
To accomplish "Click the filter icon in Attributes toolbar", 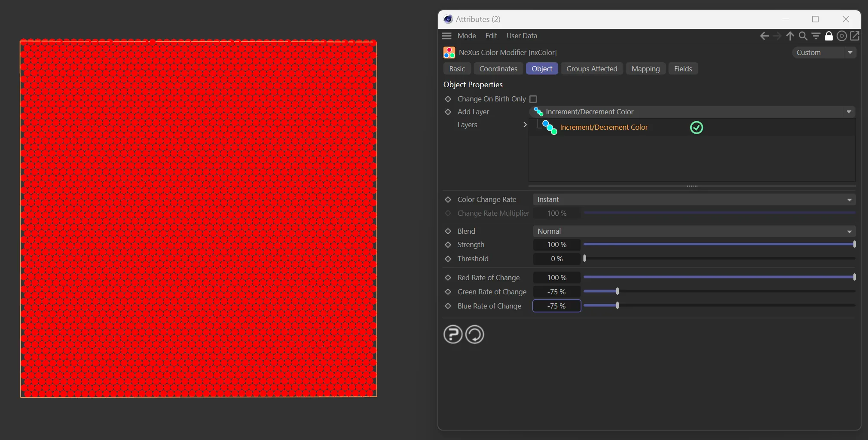I will 816,36.
